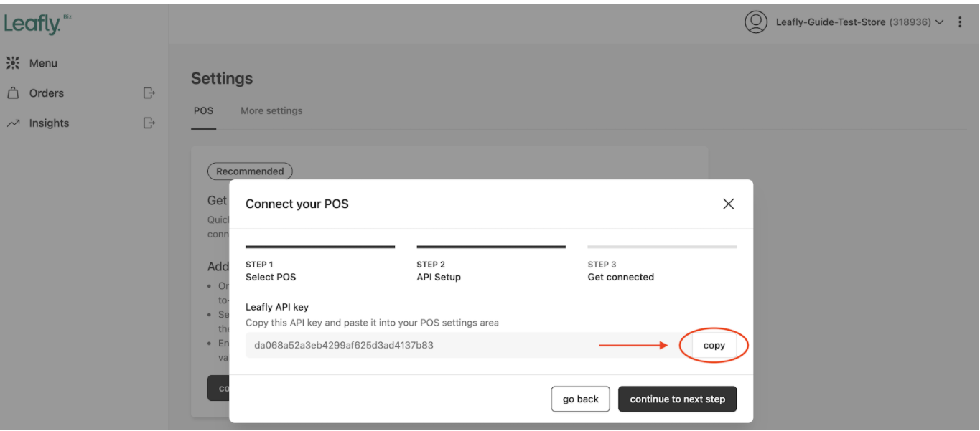Click the external link icon beside Insights
Viewport: 980px width, 431px height.
[149, 123]
